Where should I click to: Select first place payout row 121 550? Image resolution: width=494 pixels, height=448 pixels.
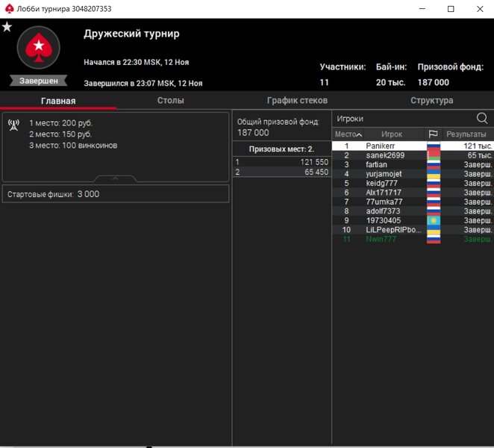click(x=282, y=162)
